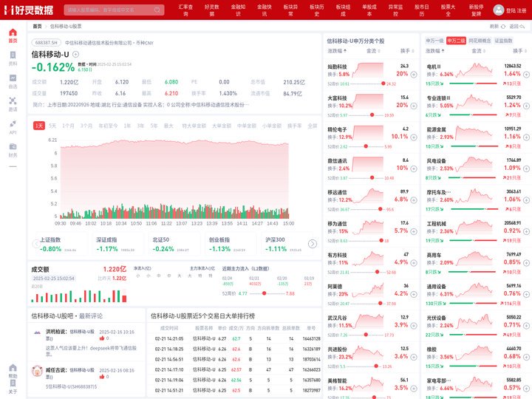Click the 全屏 fullscreen button on chart

pyautogui.click(x=312, y=126)
